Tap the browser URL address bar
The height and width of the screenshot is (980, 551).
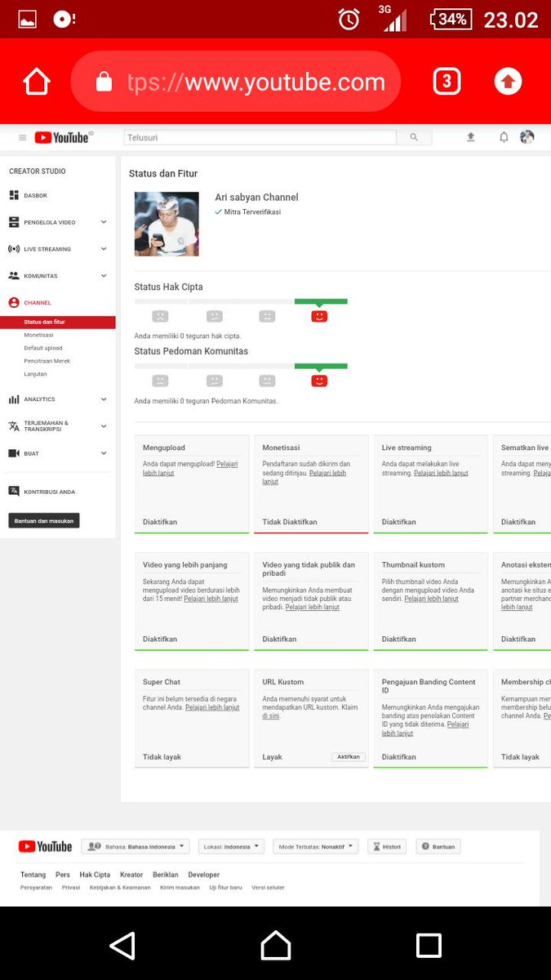(236, 82)
